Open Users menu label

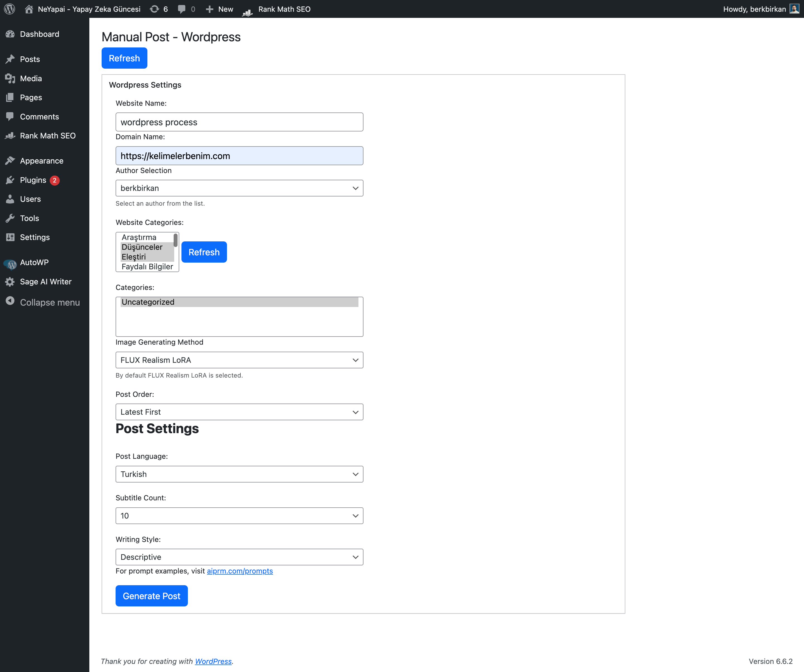[x=30, y=199]
